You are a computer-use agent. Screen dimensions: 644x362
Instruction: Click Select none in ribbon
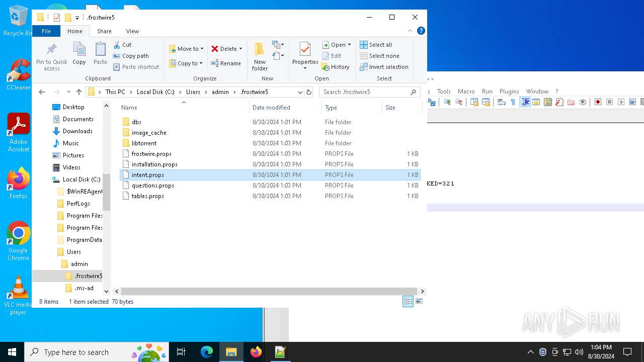[380, 56]
